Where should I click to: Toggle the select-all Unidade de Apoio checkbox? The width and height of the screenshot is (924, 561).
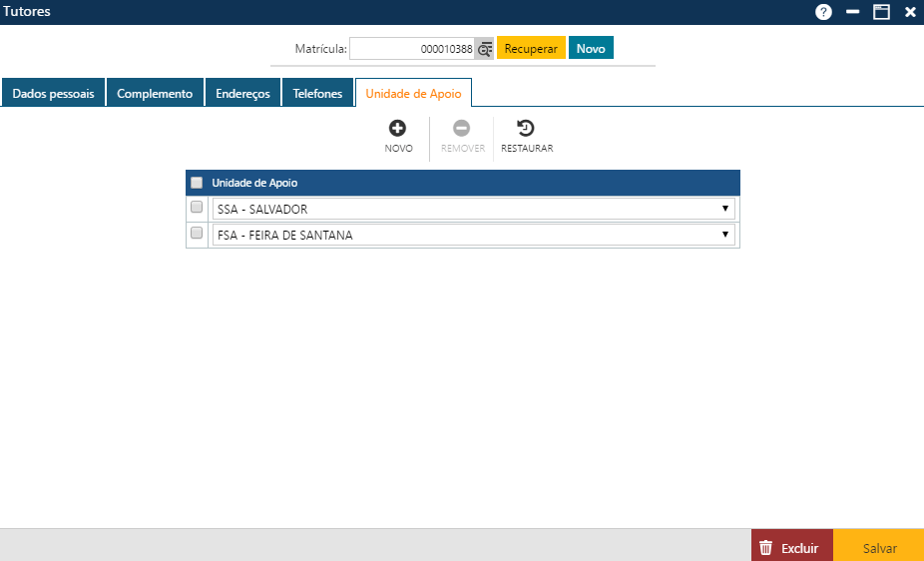tap(197, 183)
